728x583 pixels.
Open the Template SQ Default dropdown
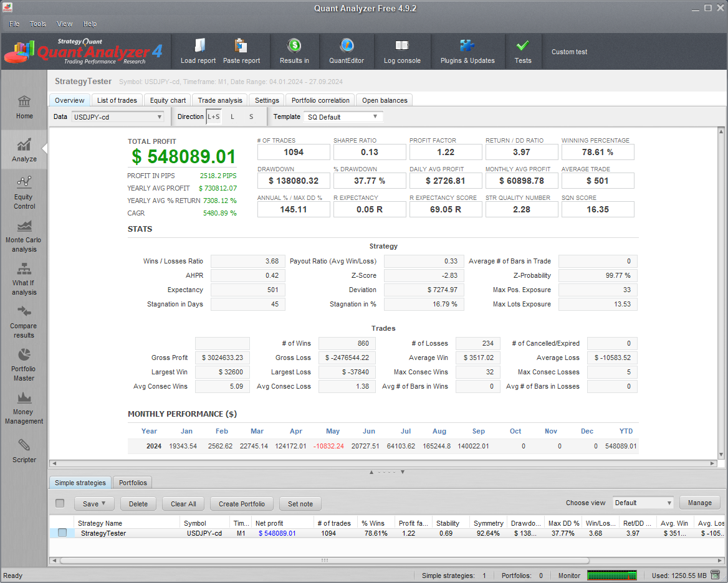point(343,117)
